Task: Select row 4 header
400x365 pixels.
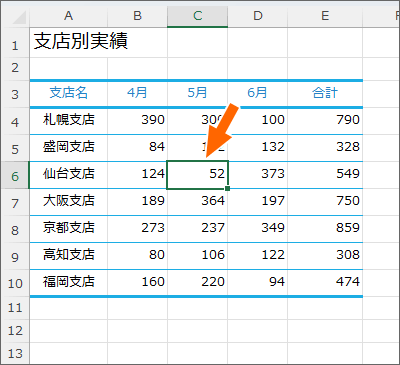Action: tap(15, 121)
